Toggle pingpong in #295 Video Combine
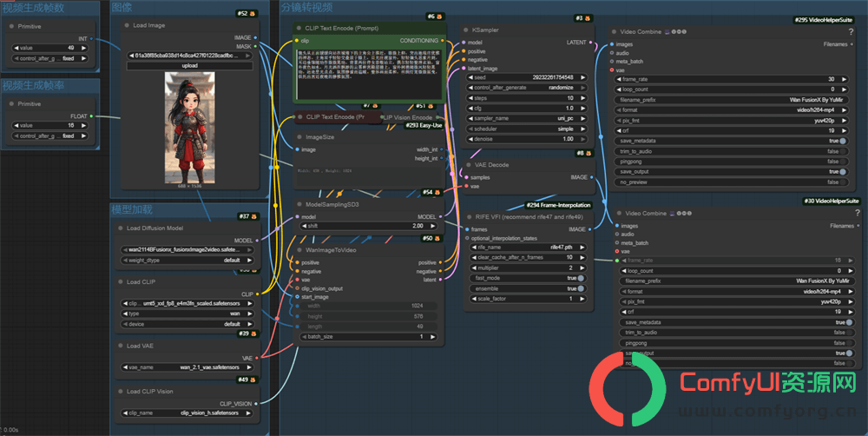Viewport: 868px width, 436px height. click(843, 162)
